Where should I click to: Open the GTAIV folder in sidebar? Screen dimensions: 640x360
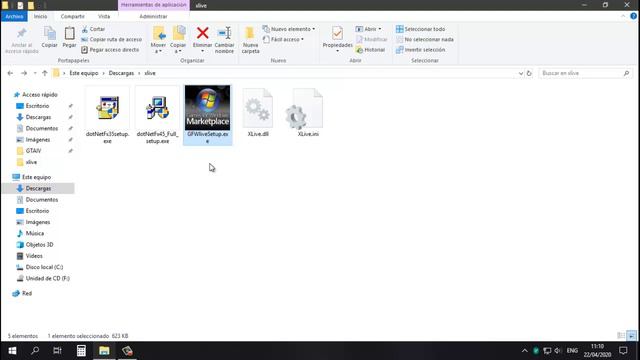[33, 151]
